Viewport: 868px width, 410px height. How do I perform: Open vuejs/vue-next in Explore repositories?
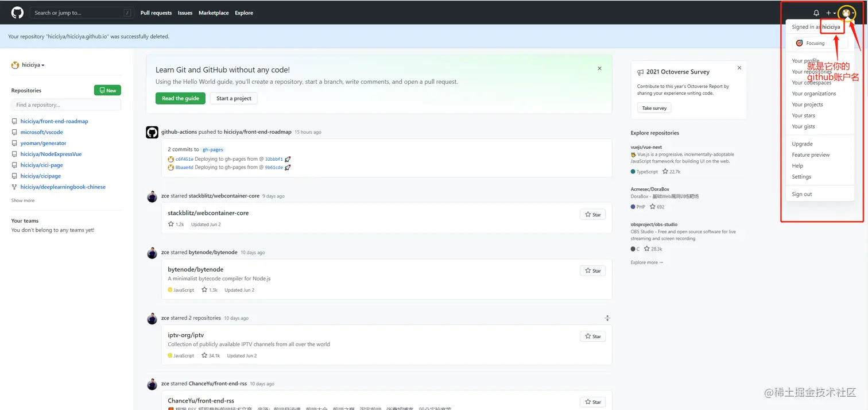coord(646,147)
